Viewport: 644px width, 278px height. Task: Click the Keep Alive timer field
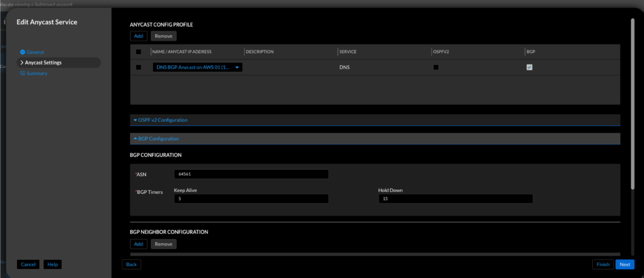[251, 198]
